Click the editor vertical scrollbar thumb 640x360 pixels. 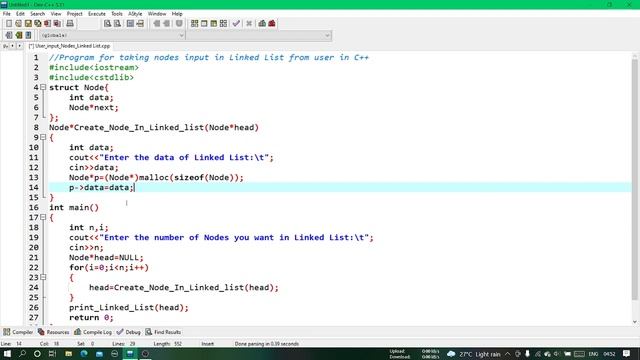635,180
